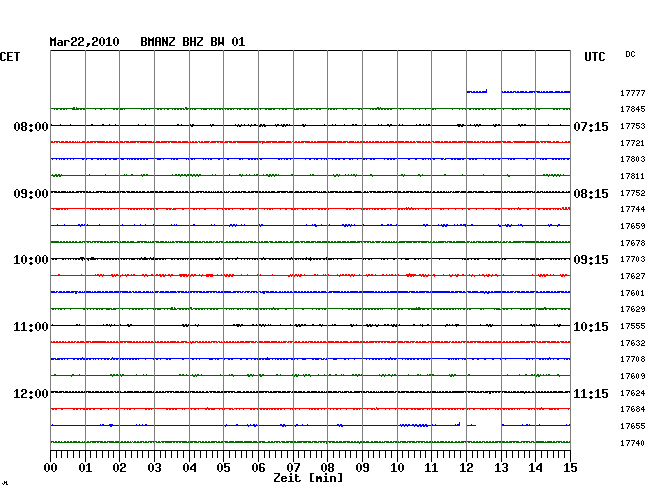Screen dimensions: 650x494
Task: Click minute tick label 01
Action: (85, 468)
